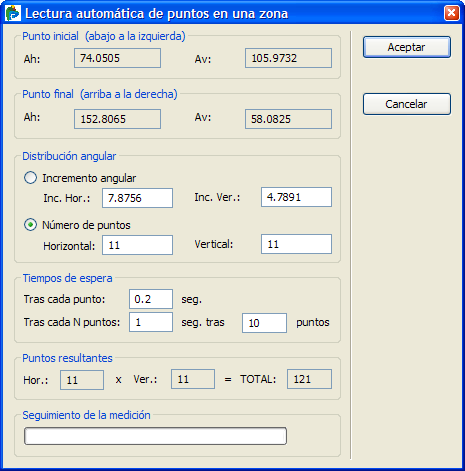Click the 'Punto final (arriba a la derecha)' heading
The width and height of the screenshot is (465, 471).
[100, 94]
